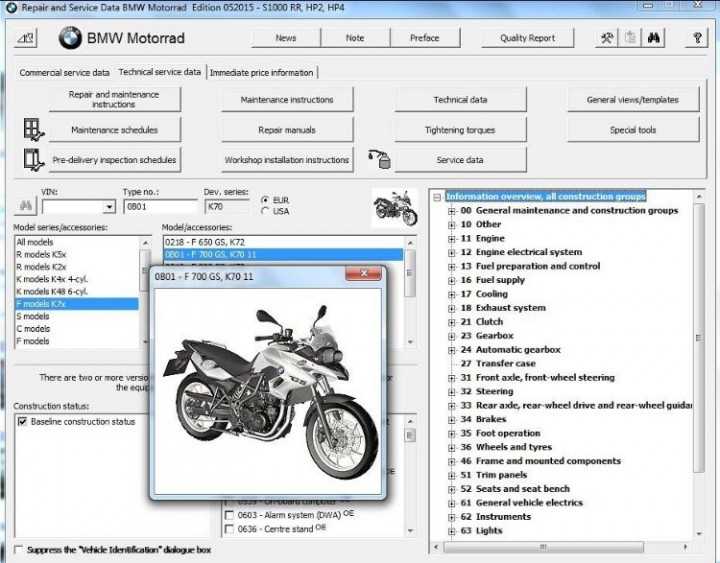Image resolution: width=720 pixels, height=563 pixels.
Task: Expand the 46 Frame and mounted components node
Action: (451, 462)
